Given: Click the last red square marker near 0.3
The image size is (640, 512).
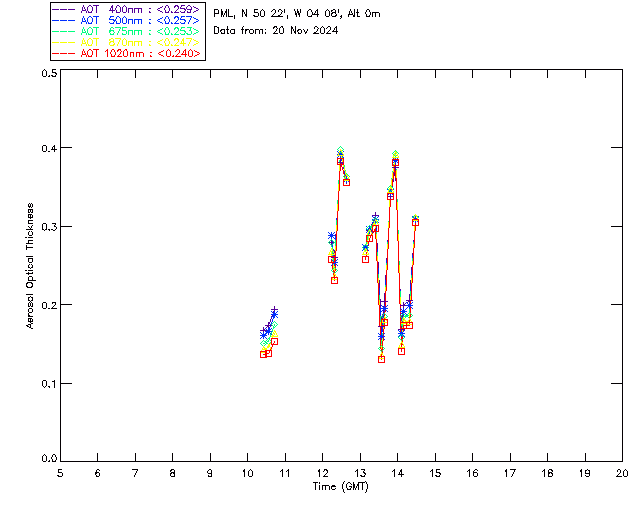Looking at the screenshot, I should [416, 223].
